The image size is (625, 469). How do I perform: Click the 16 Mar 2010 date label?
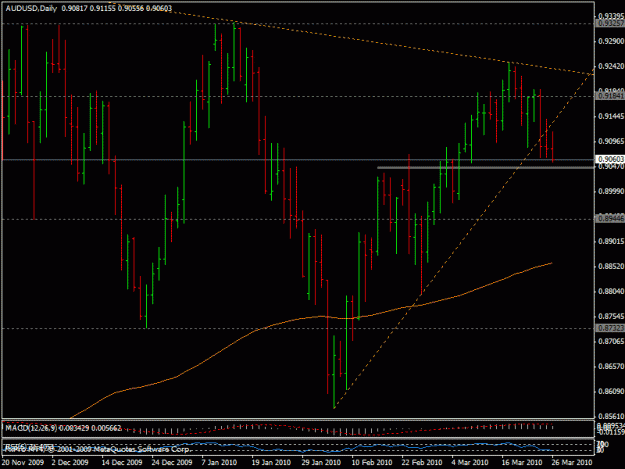tap(522, 462)
